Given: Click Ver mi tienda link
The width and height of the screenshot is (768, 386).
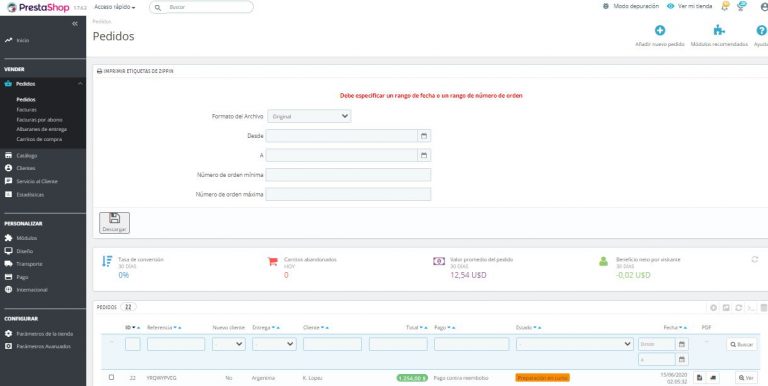Looking at the screenshot, I should pos(689,6).
